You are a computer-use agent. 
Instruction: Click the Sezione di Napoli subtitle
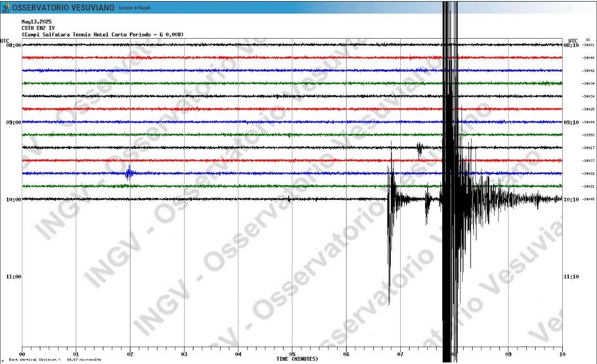coord(134,8)
